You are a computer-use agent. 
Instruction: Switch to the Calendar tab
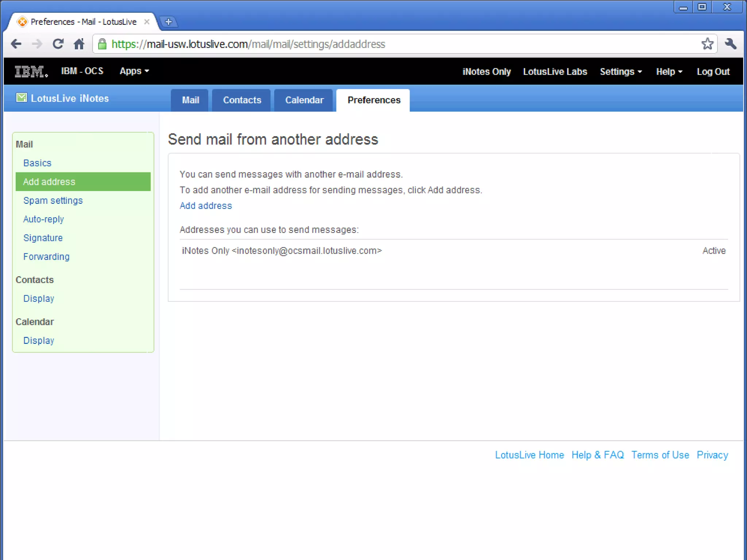tap(304, 100)
